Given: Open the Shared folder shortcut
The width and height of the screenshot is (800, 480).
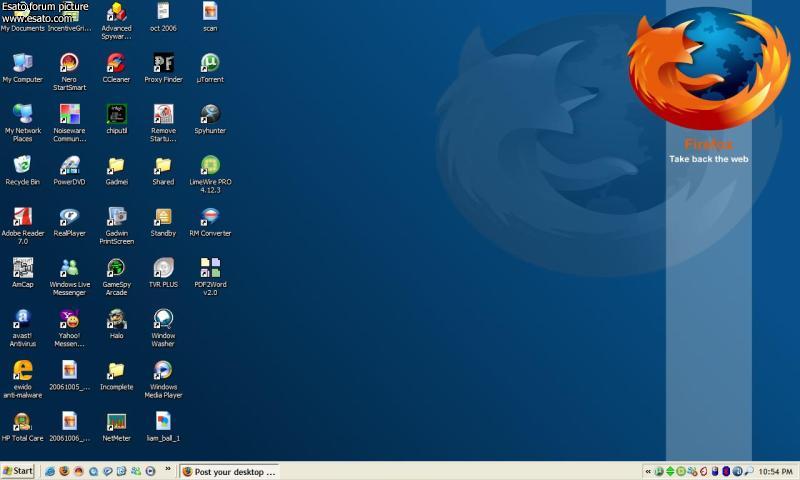Looking at the screenshot, I should [x=163, y=170].
